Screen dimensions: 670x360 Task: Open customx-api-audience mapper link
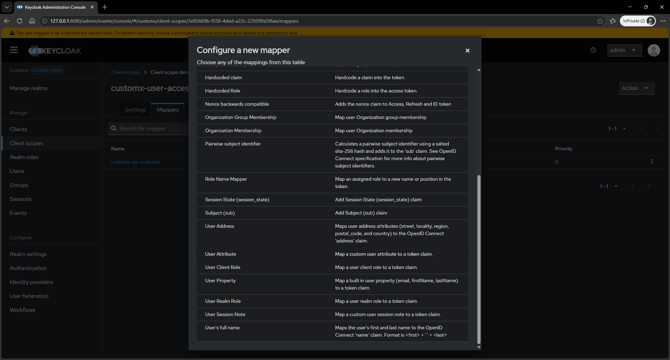click(135, 162)
